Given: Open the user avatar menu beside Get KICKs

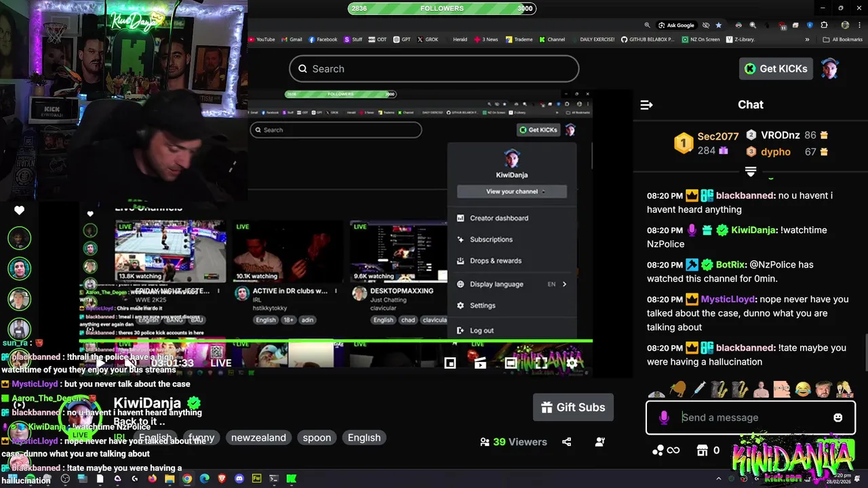Looking at the screenshot, I should [x=830, y=68].
